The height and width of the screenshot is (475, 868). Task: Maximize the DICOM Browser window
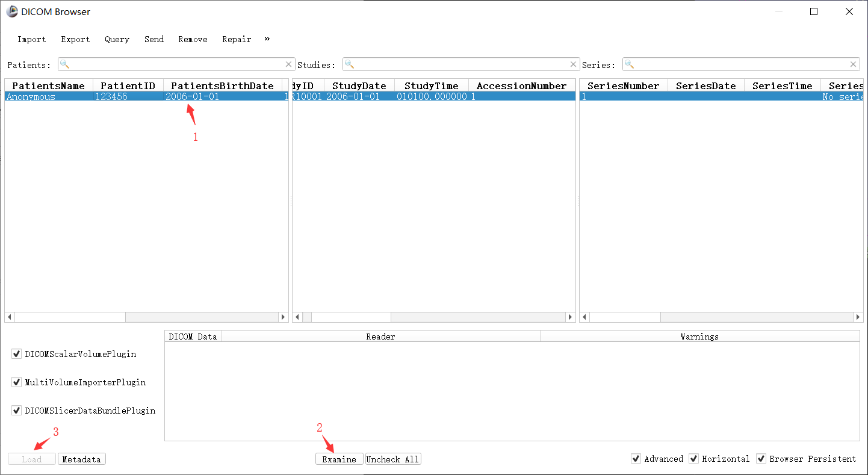click(x=814, y=11)
